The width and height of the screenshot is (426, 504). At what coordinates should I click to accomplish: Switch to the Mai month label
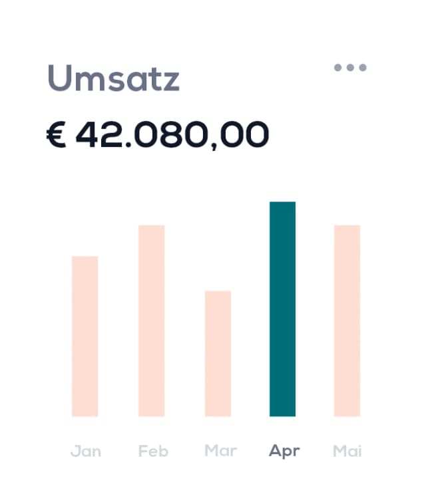pos(347,451)
